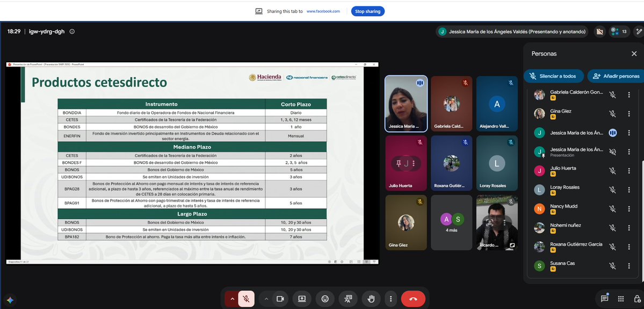Open host controls lock icon
The image size is (644, 309).
(637, 299)
